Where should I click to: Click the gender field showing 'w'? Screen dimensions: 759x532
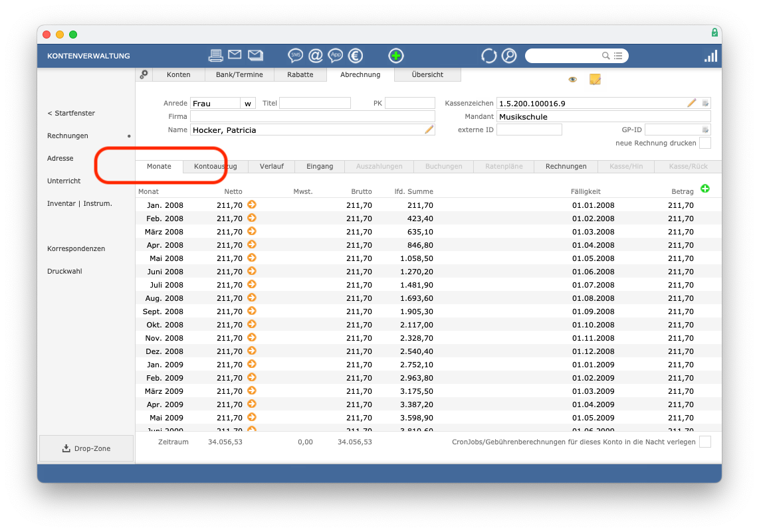248,103
